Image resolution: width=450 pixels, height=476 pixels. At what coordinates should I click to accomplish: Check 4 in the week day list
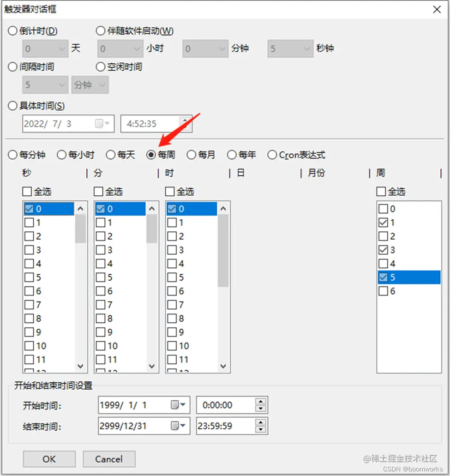coord(383,264)
